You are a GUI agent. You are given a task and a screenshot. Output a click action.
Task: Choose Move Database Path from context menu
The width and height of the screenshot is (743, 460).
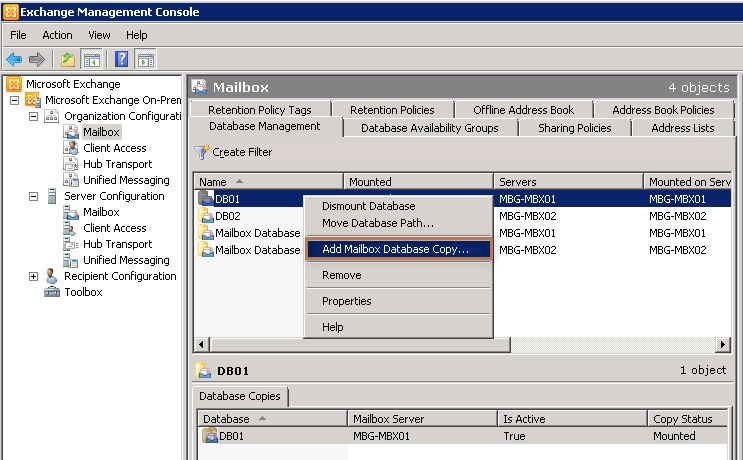pyautogui.click(x=398, y=223)
